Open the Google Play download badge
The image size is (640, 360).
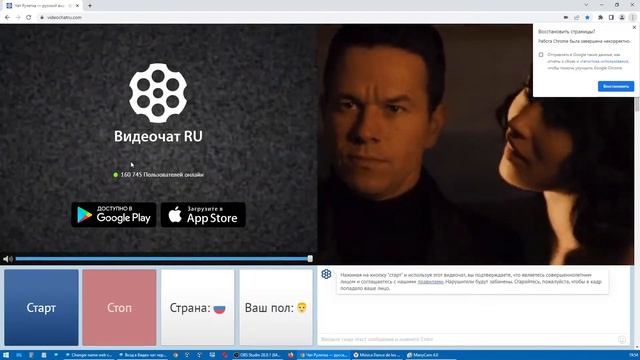click(114, 215)
